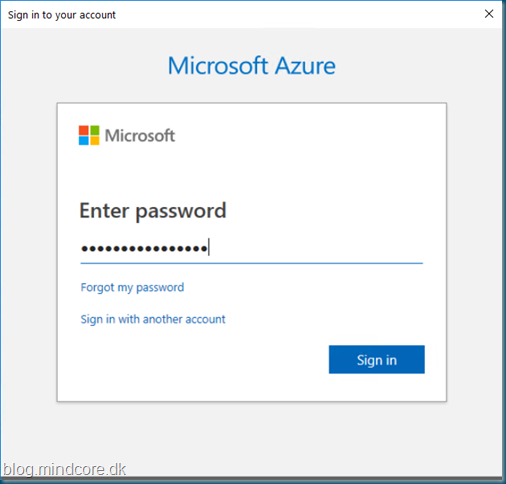
Task: Click the blue square in Microsoft logo
Action: tap(83, 141)
